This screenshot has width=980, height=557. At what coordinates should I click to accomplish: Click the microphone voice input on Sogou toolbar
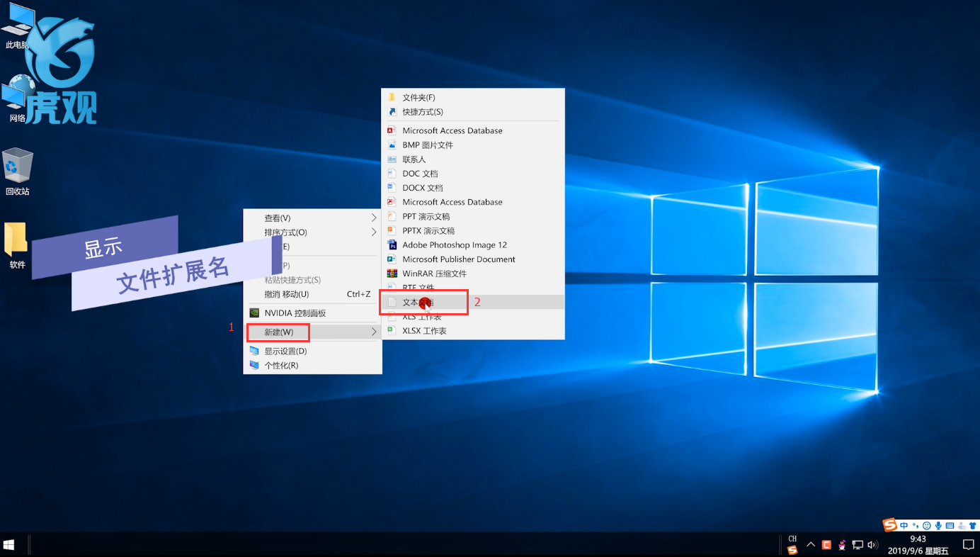pyautogui.click(x=938, y=526)
